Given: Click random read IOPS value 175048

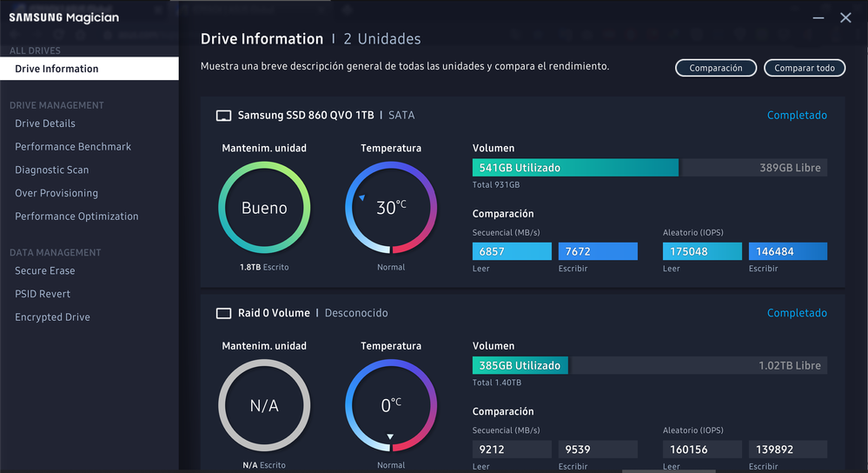Looking at the screenshot, I should [x=702, y=251].
